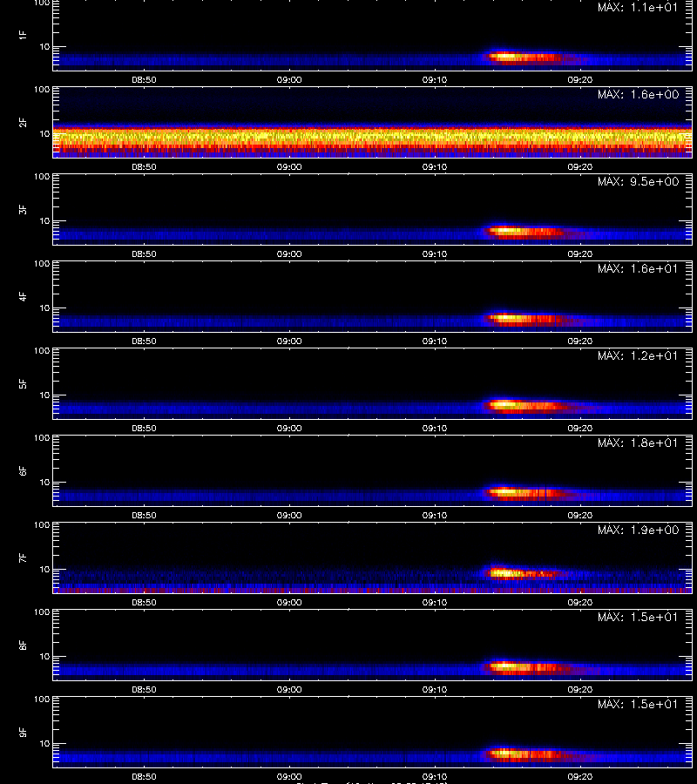Select the burst feature in the 4F spectrogram
Image resolution: width=697 pixels, height=784 pixels.
523,318
